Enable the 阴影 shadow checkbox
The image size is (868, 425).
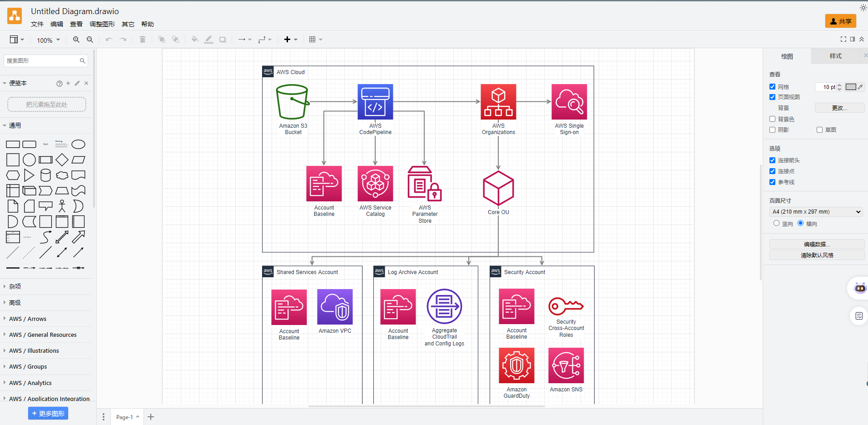click(772, 130)
